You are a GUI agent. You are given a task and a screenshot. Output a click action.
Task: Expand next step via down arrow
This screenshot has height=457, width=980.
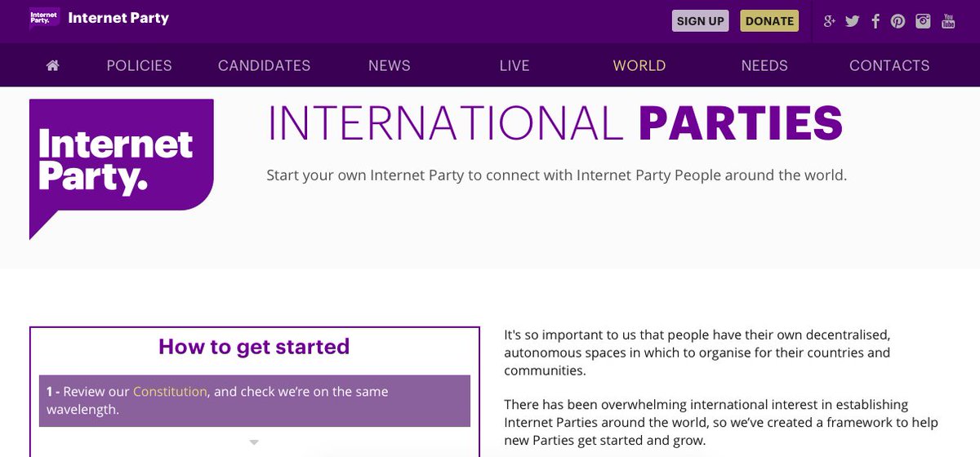(x=254, y=442)
